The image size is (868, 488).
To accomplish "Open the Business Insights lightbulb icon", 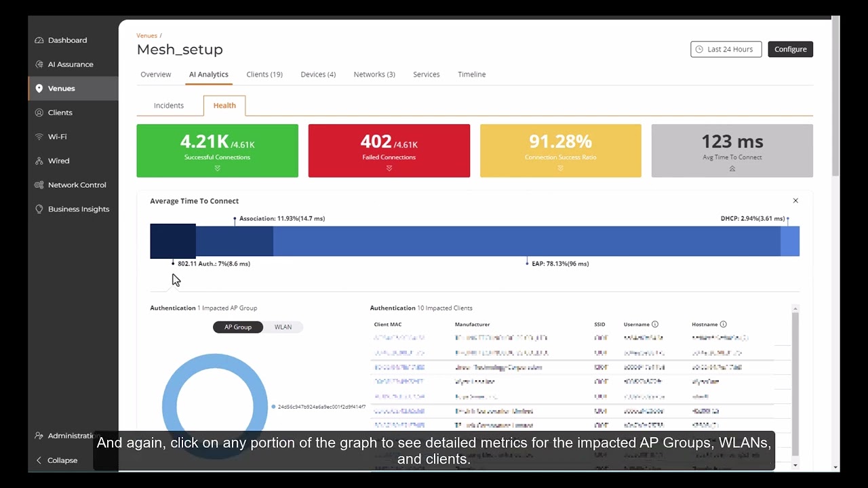I will point(39,209).
